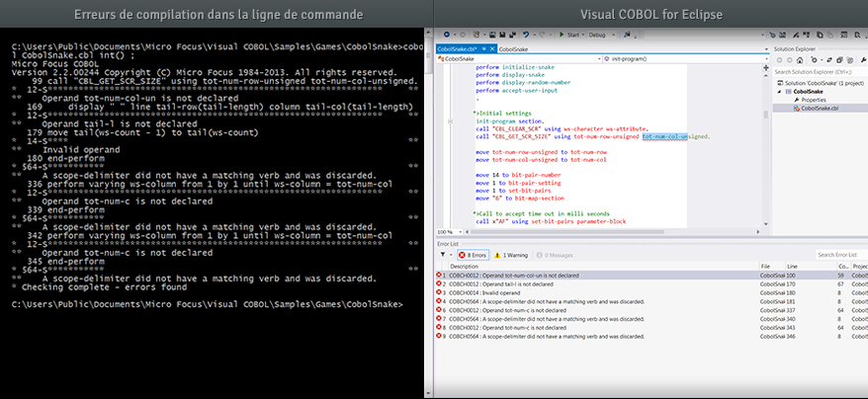Click the error list filter funnel icon

point(442,254)
